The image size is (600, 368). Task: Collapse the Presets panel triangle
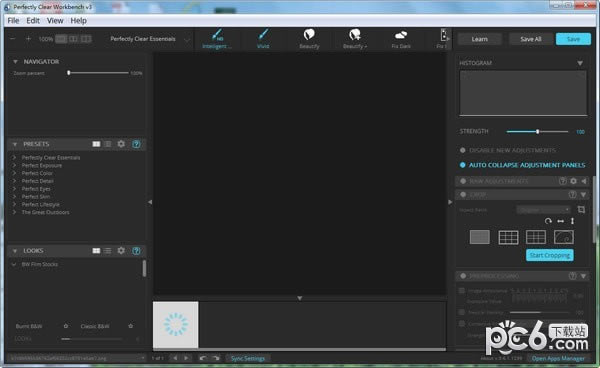pos(15,144)
